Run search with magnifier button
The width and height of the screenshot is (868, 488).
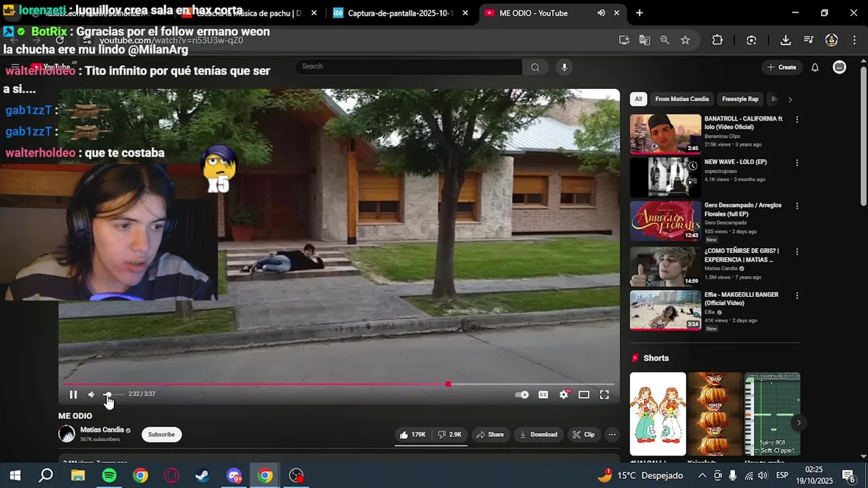[535, 66]
